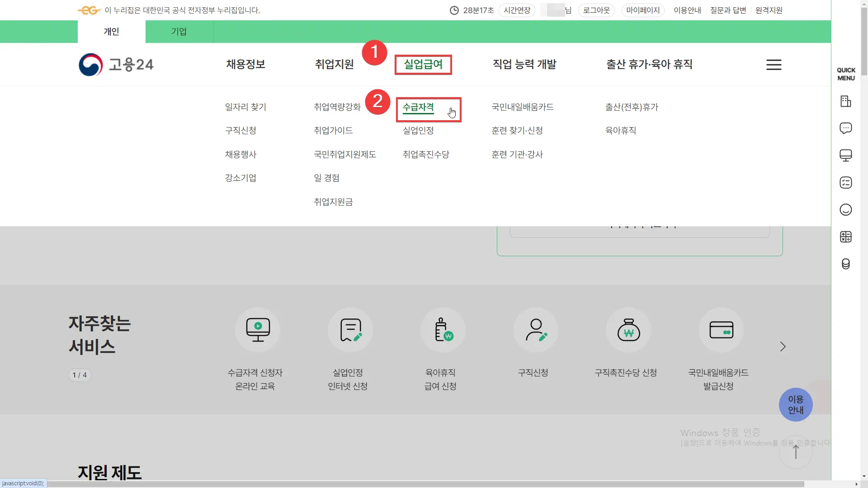This screenshot has height=488, width=868.
Task: Switch to the 기업 tab
Action: tap(179, 32)
